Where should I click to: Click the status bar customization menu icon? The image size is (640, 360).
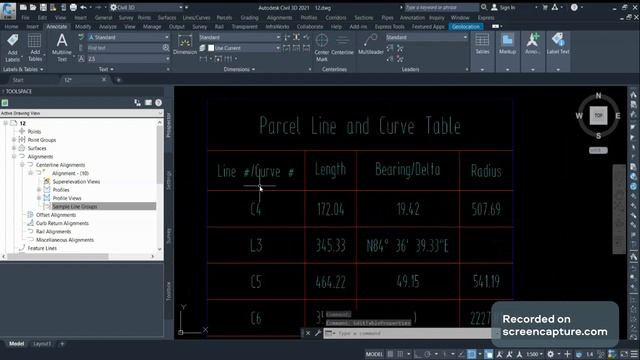634,354
